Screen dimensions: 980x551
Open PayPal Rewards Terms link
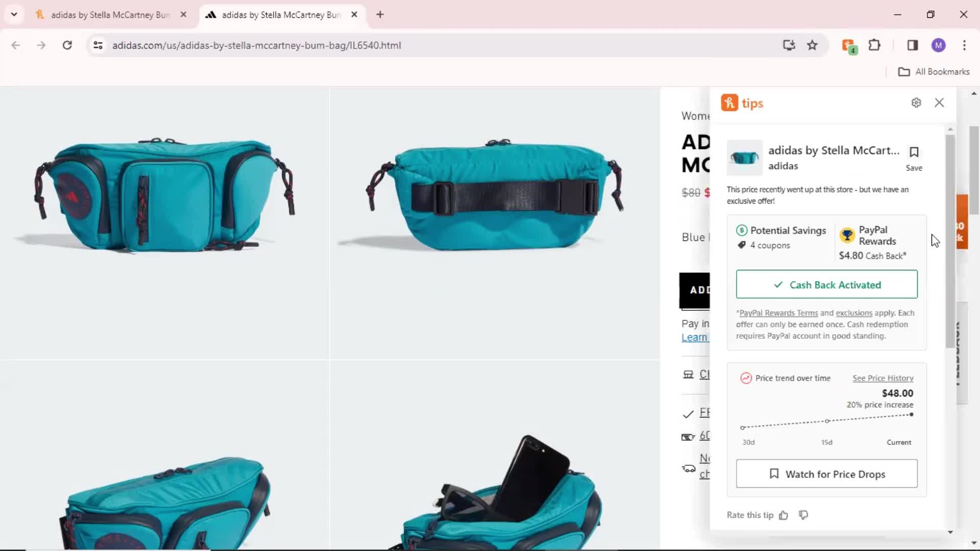point(778,313)
